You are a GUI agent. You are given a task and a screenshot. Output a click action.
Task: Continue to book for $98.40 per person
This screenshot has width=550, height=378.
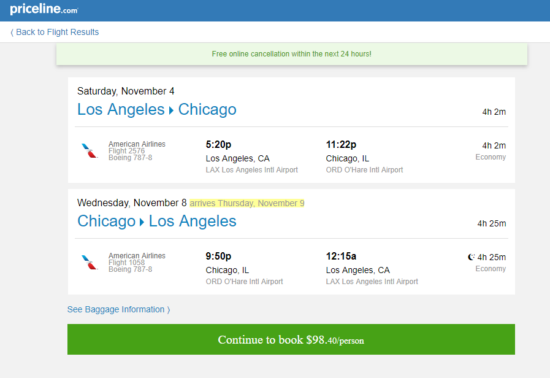pos(291,339)
